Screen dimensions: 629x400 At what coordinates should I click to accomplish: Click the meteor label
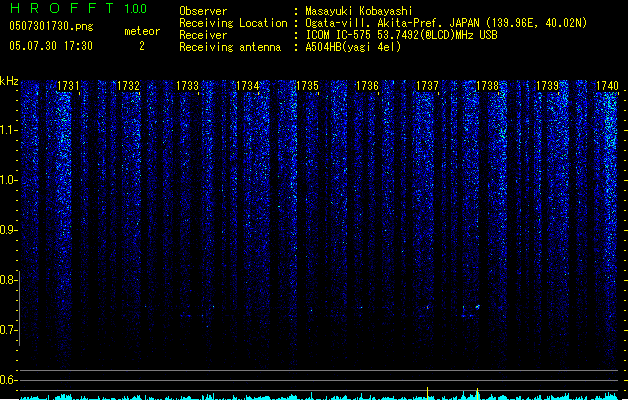(142, 31)
